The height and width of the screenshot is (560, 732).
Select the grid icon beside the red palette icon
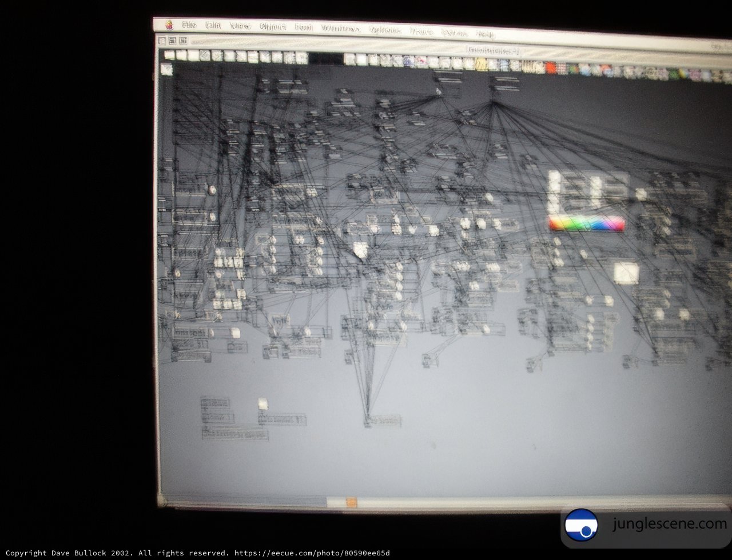[x=562, y=69]
